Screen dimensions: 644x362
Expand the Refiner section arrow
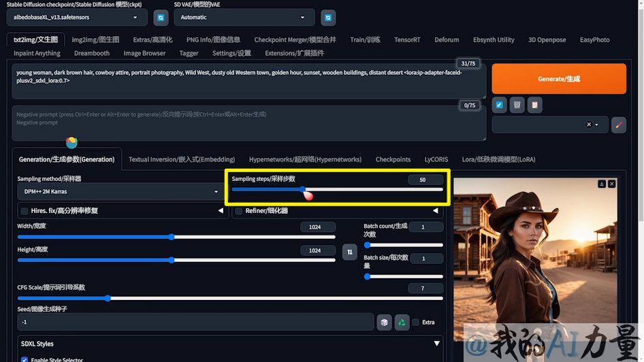[436, 210]
